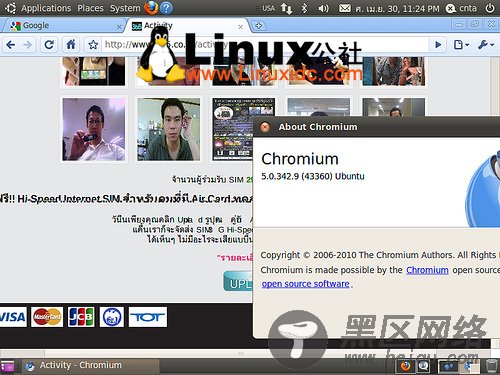Open the Bluetooth indicator
Screen dimensions: 500x375
tap(304, 8)
